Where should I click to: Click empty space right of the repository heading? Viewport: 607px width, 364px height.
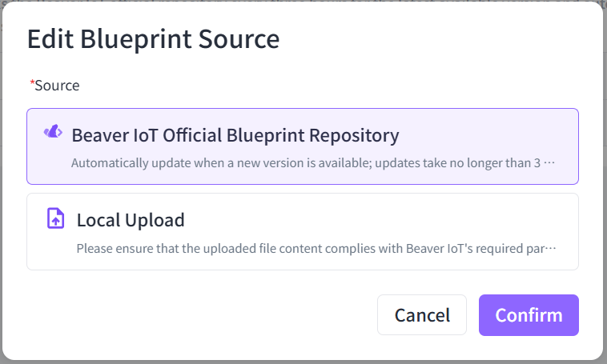(488, 135)
